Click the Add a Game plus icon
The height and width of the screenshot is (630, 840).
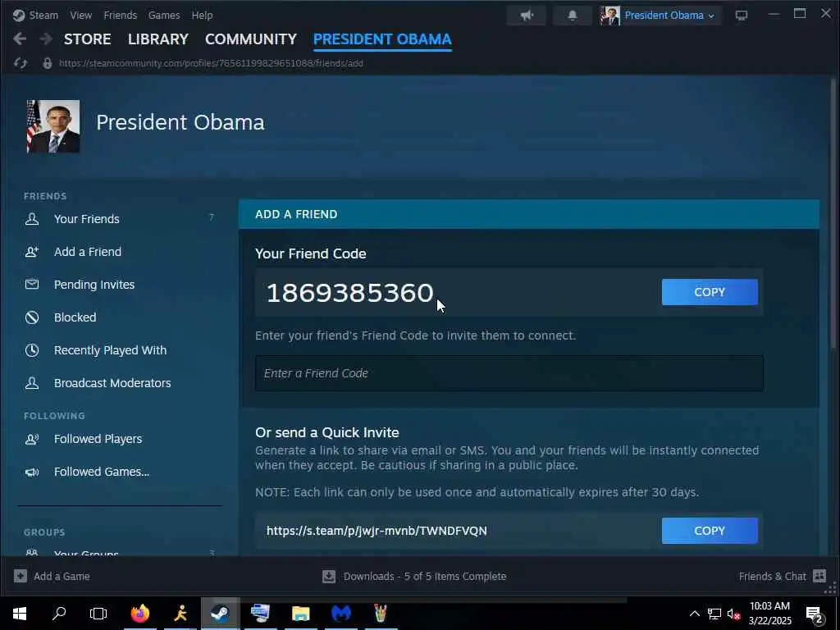tap(21, 577)
